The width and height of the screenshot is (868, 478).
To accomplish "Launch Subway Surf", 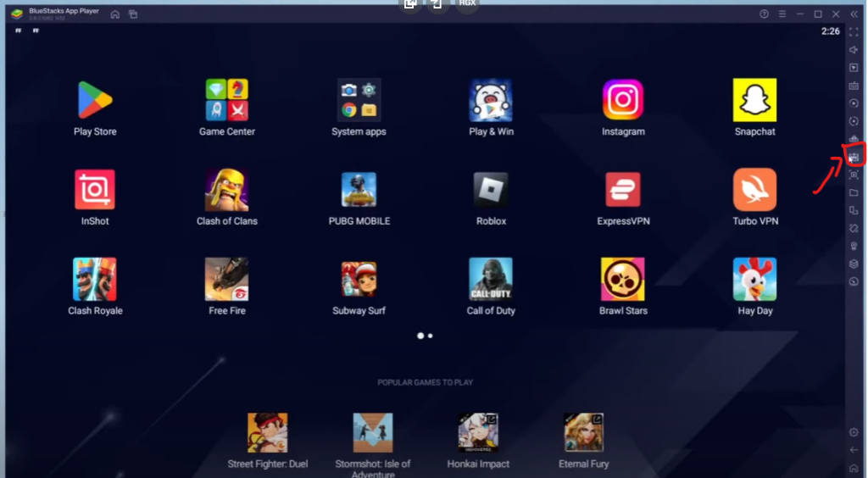I will (x=359, y=280).
